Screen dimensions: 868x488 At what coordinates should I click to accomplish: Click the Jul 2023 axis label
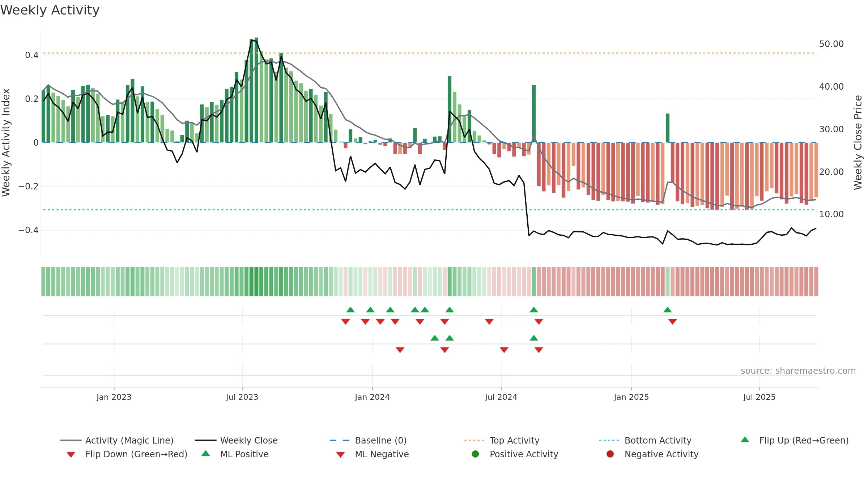[242, 397]
